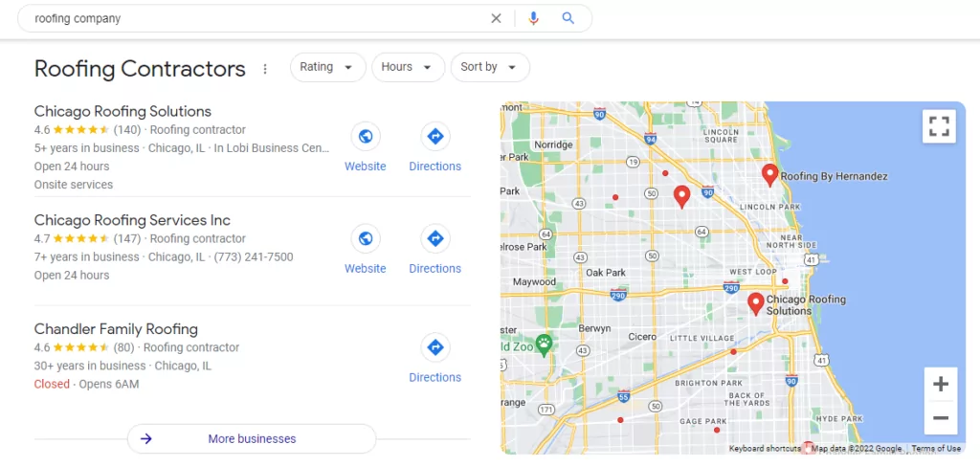
Task: Click the (80) review count
Action: click(123, 347)
